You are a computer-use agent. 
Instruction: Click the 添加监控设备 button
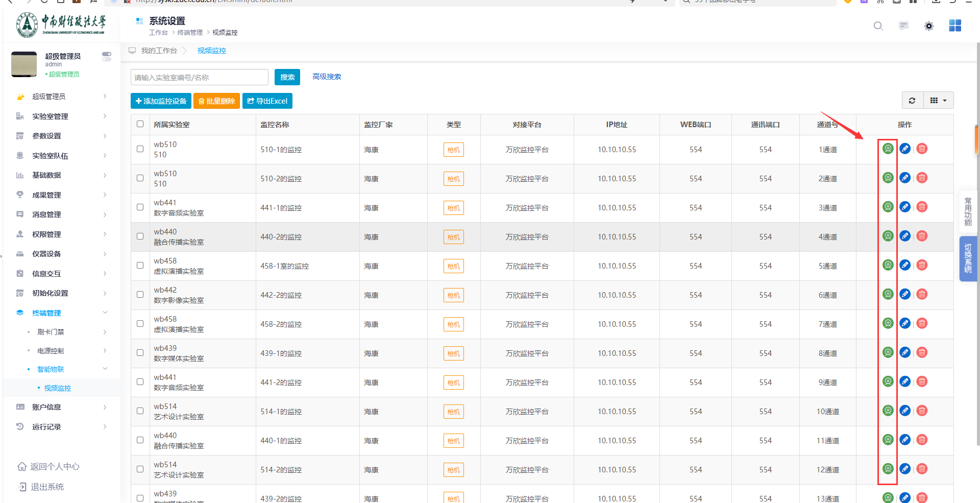tap(161, 101)
